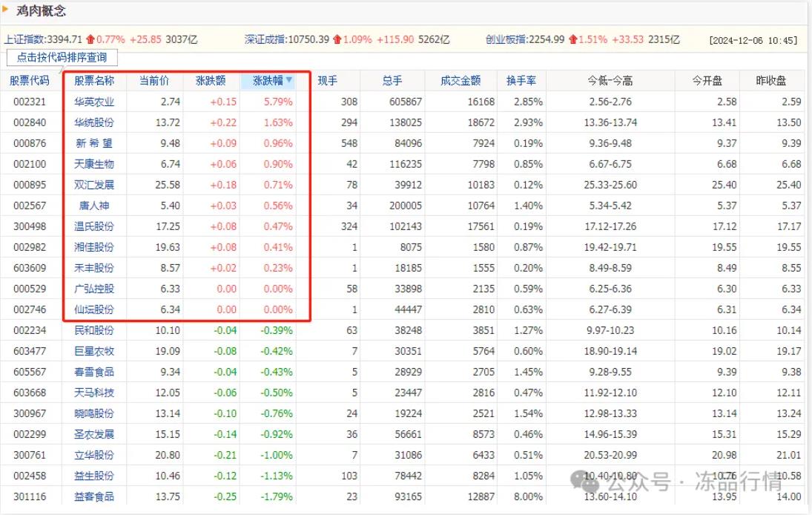Select stock code 000529
Viewport: 812px width, 515px height.
(x=30, y=289)
